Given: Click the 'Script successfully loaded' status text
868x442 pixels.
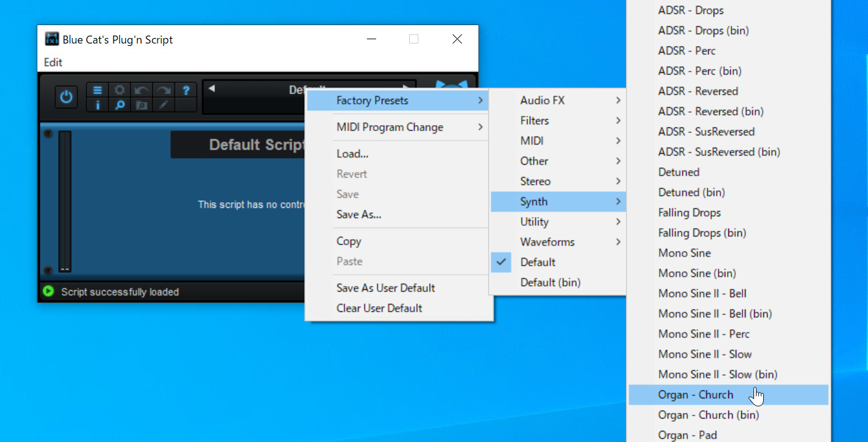Looking at the screenshot, I should click(x=120, y=292).
